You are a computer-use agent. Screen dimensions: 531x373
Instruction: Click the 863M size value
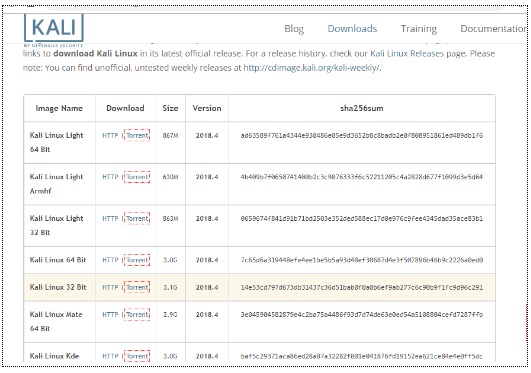pos(170,219)
